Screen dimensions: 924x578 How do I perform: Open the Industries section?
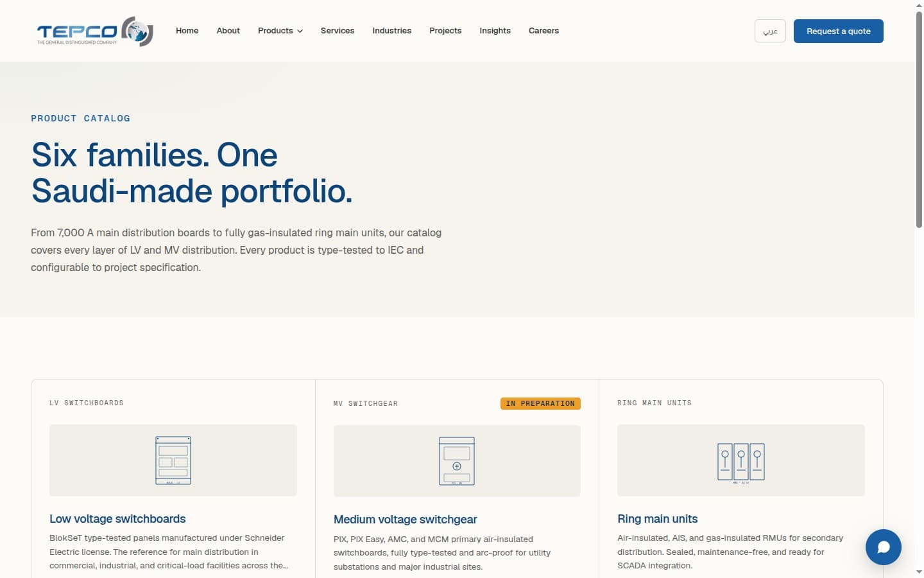(391, 31)
